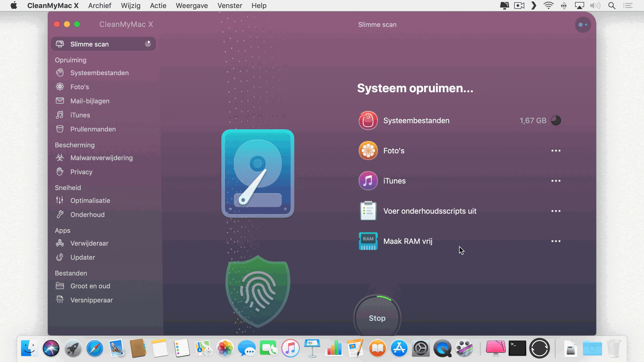Click the Opruiming section header

[70, 60]
